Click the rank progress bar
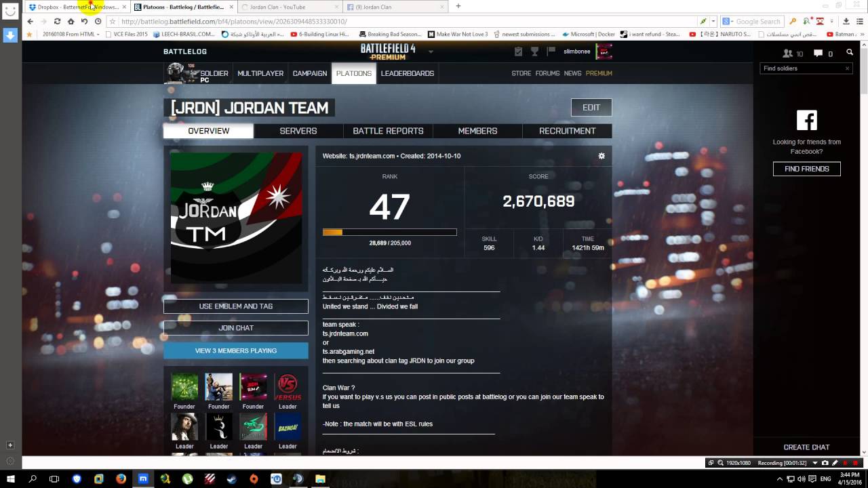868x488 pixels. [x=389, y=232]
